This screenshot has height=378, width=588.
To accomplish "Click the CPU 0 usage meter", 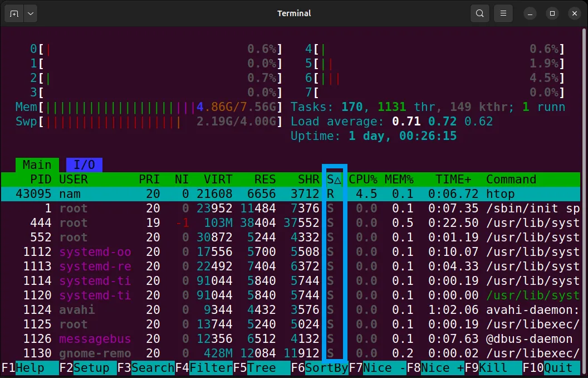I will click(x=156, y=49).
